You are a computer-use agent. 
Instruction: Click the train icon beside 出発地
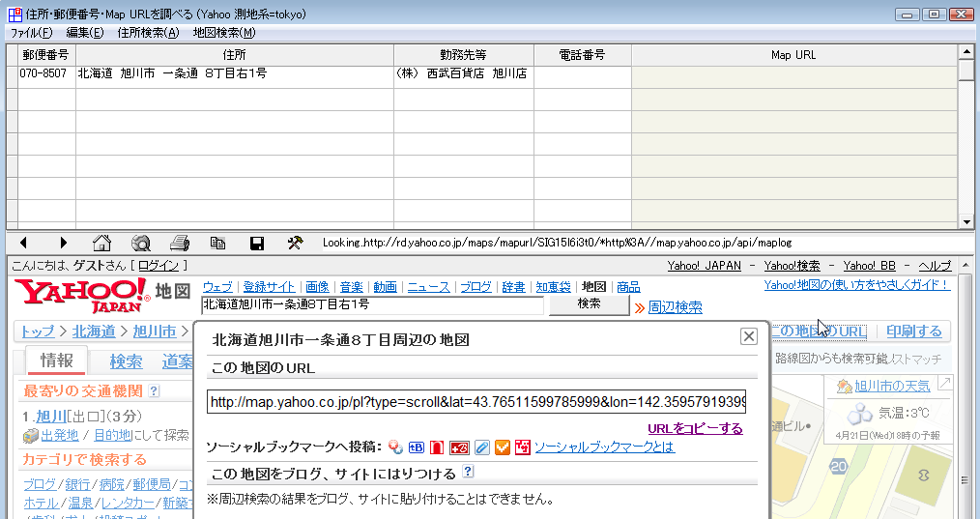click(x=31, y=436)
